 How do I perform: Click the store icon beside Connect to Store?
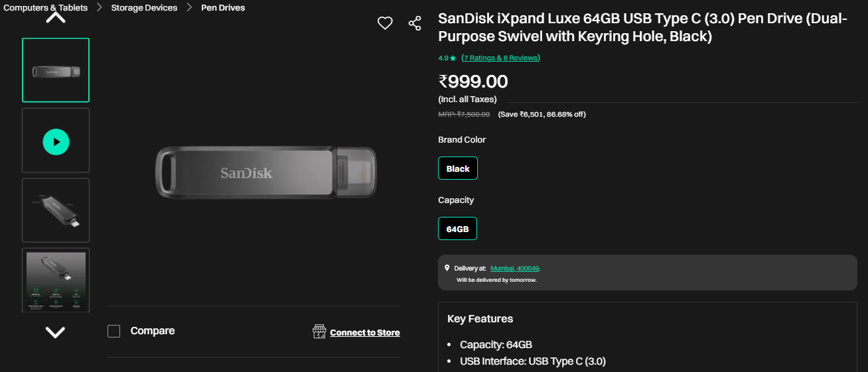point(319,332)
